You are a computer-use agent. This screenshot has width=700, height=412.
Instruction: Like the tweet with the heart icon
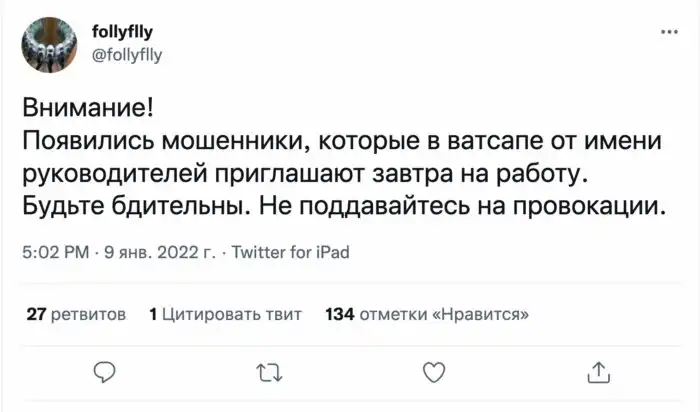[433, 372]
